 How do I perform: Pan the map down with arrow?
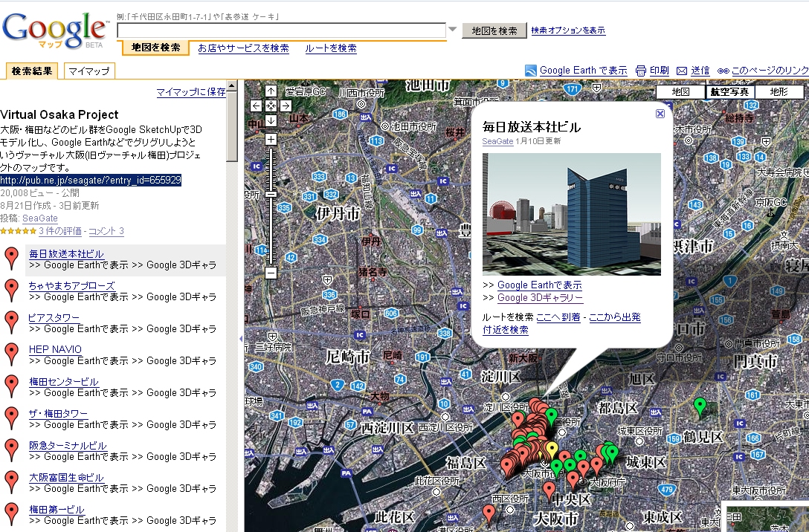271,120
